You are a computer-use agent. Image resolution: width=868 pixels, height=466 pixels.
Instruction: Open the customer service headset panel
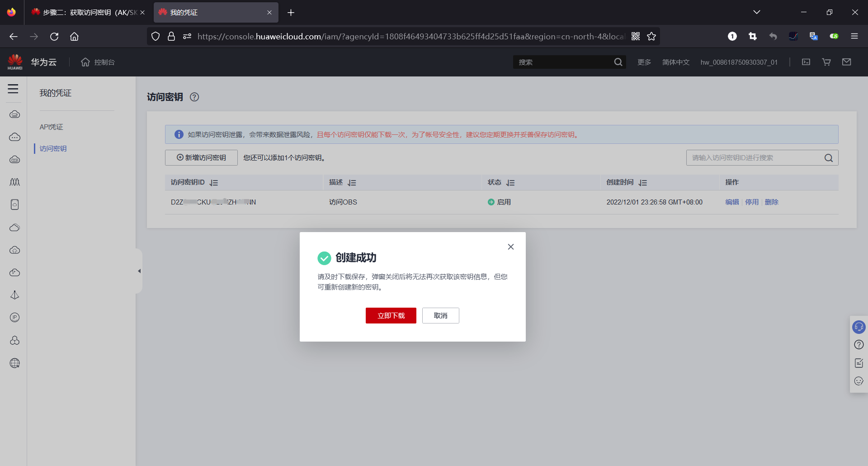859,327
